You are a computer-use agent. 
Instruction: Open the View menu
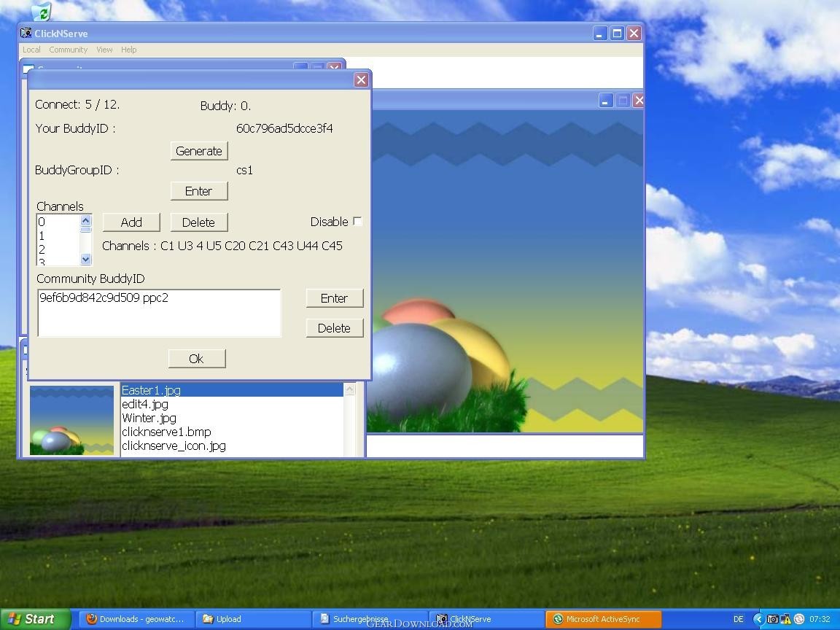[104, 50]
